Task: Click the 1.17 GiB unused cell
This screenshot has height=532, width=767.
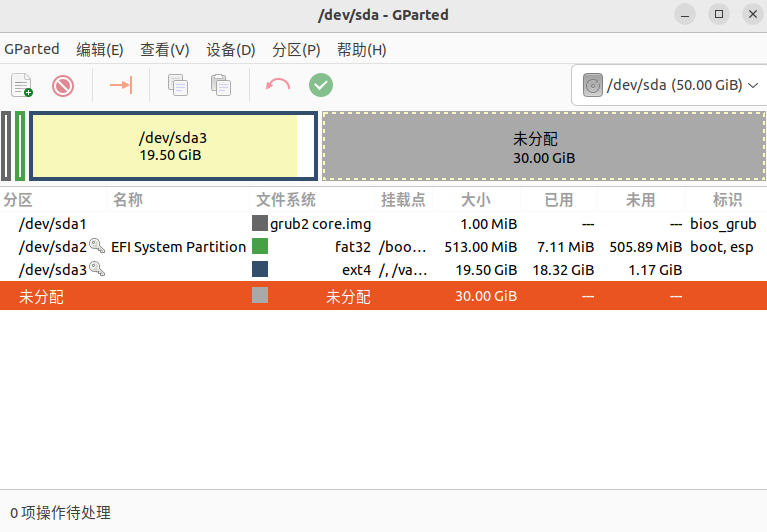Action: point(655,269)
